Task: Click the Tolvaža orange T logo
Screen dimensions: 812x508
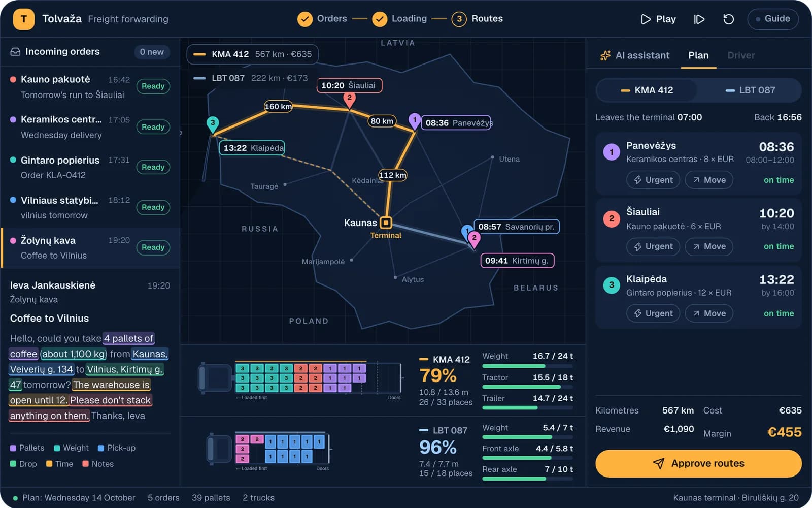Action: 23,19
